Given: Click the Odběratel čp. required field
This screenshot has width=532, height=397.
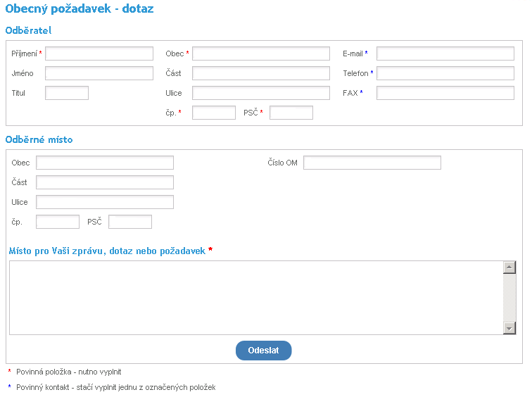Looking at the screenshot, I should click(213, 113).
